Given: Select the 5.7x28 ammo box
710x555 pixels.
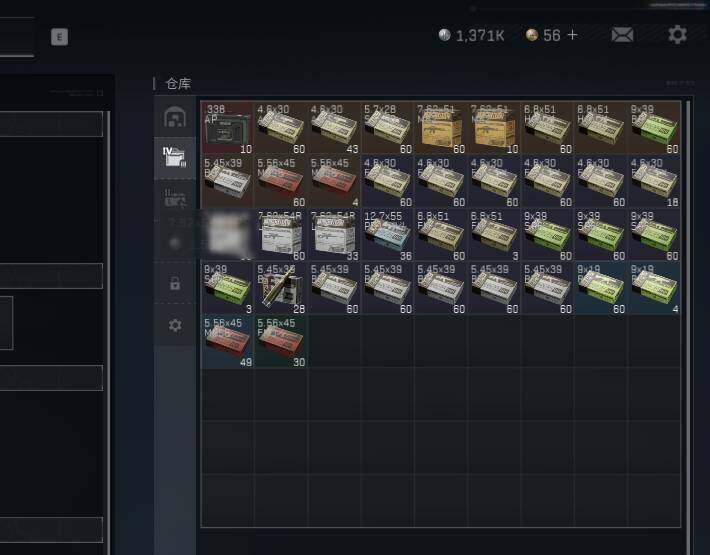Looking at the screenshot, I should (388, 128).
